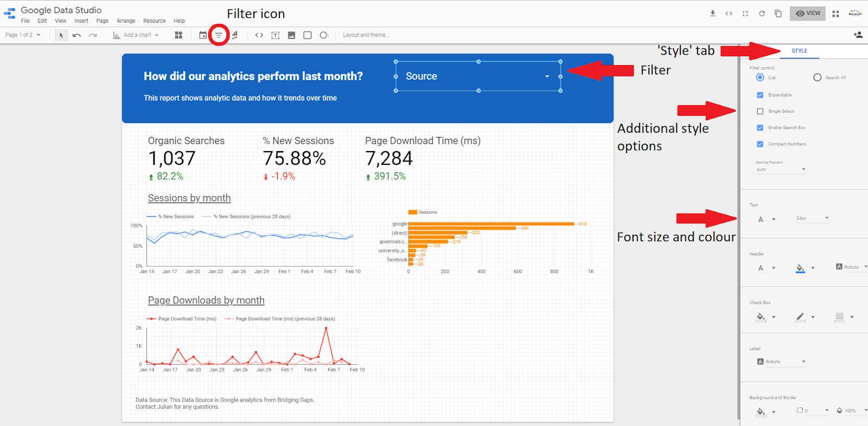868x426 pixels.
Task: Undo the last action
Action: [76, 35]
